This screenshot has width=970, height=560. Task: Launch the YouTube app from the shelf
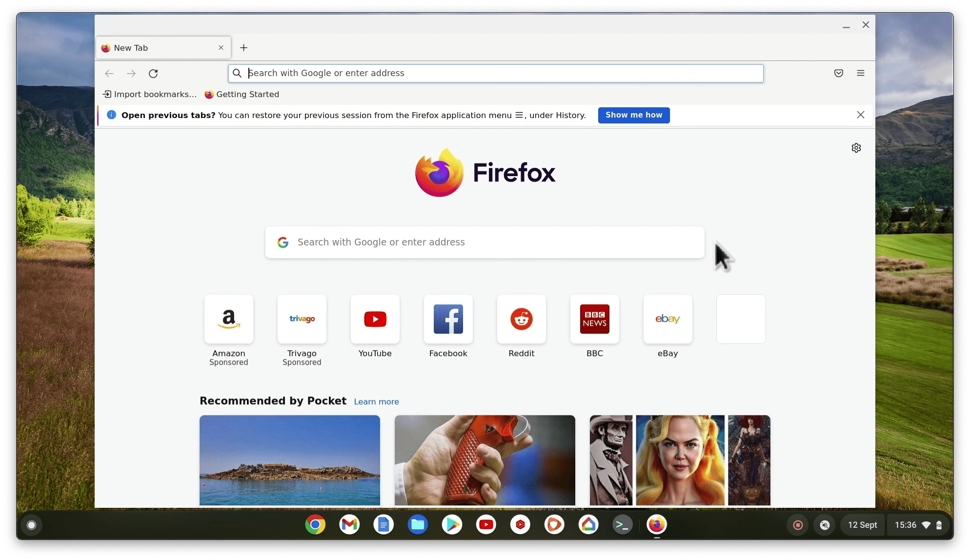(486, 525)
